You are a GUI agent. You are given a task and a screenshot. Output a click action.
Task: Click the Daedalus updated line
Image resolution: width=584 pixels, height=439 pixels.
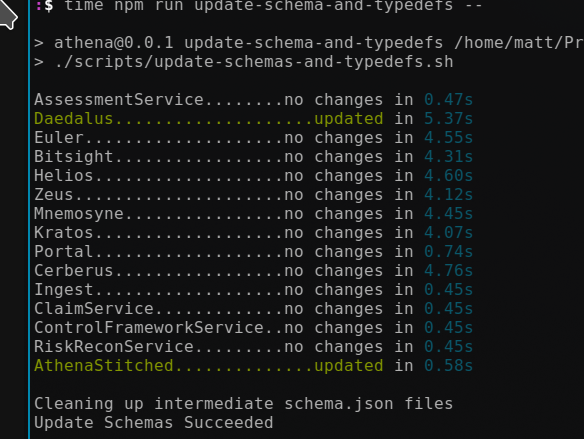coord(253,119)
